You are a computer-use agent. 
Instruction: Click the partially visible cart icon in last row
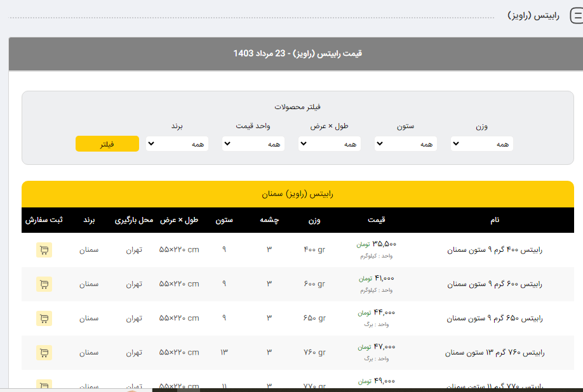44,384
